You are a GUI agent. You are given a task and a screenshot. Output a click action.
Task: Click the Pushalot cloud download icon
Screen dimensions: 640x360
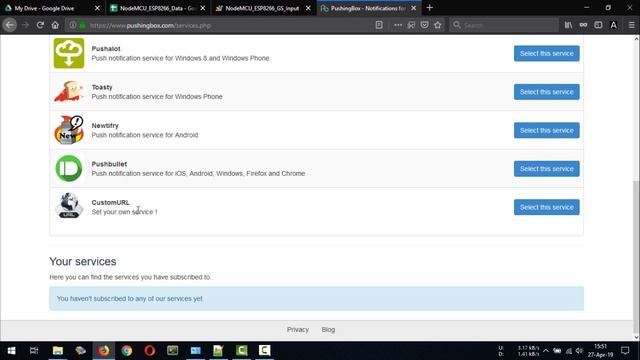(x=69, y=53)
